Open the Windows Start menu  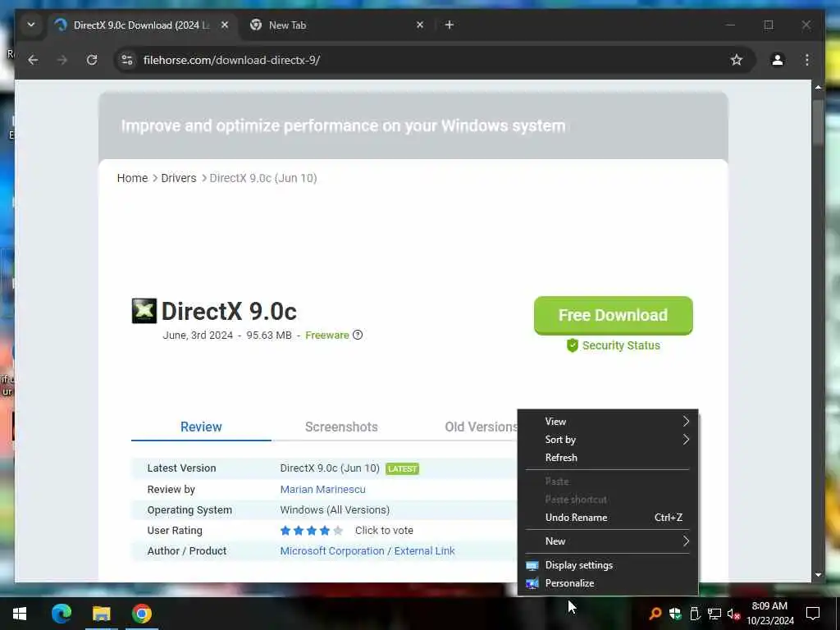pos(20,614)
